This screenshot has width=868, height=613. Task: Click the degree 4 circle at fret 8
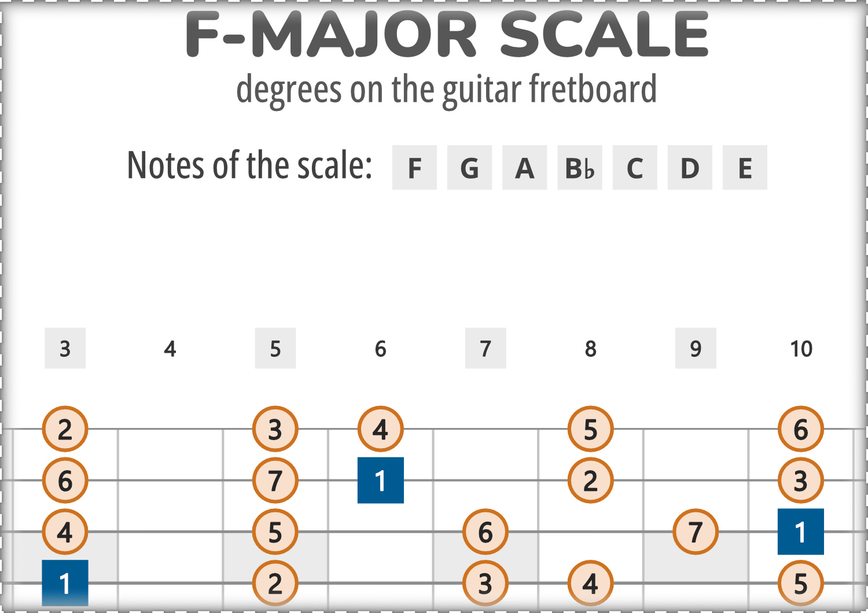pos(590,583)
